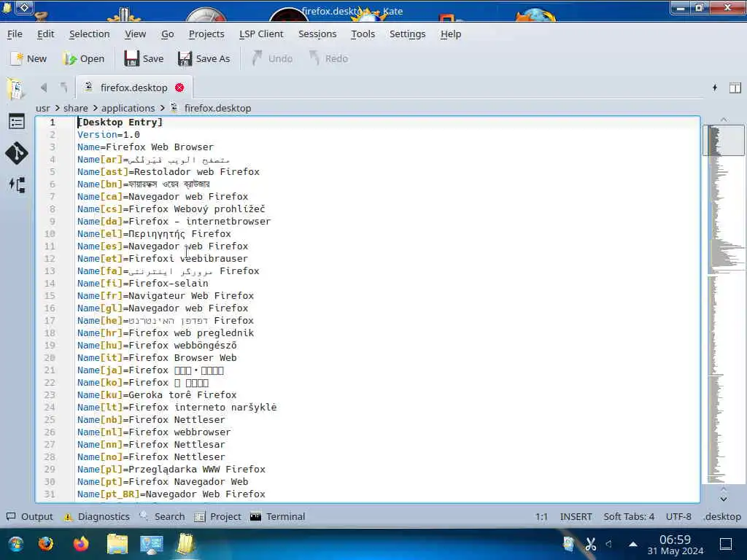Open the LSP Client menu
747x560 pixels.
(261, 34)
